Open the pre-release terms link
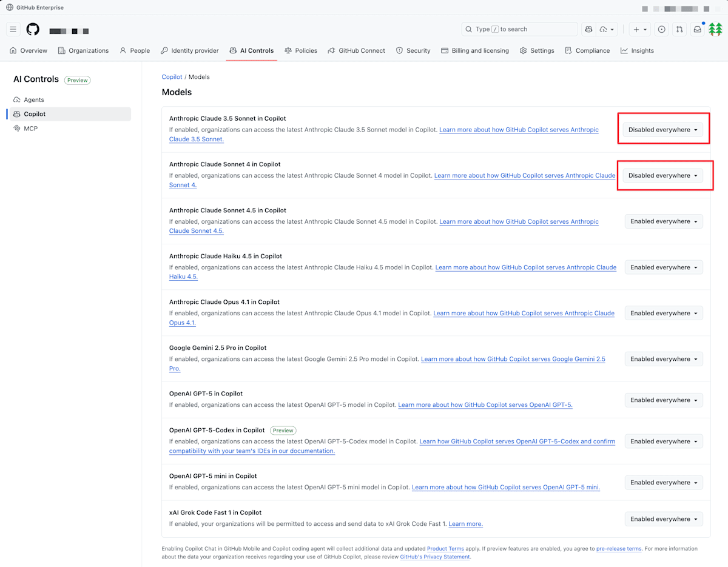The height and width of the screenshot is (567, 728). [619, 549]
